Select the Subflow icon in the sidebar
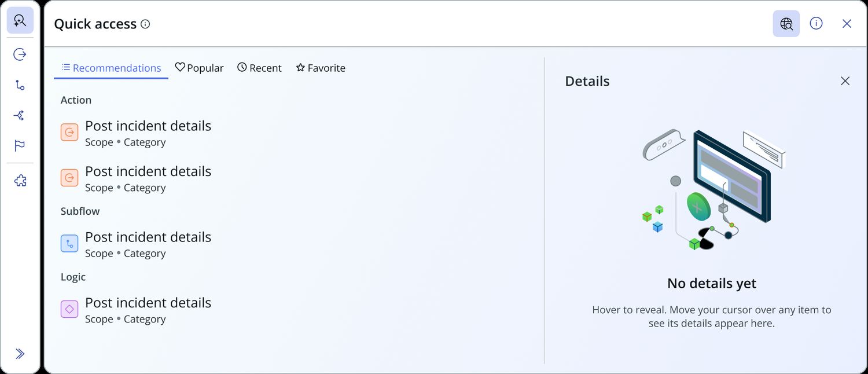Image resolution: width=868 pixels, height=374 pixels. (20, 85)
